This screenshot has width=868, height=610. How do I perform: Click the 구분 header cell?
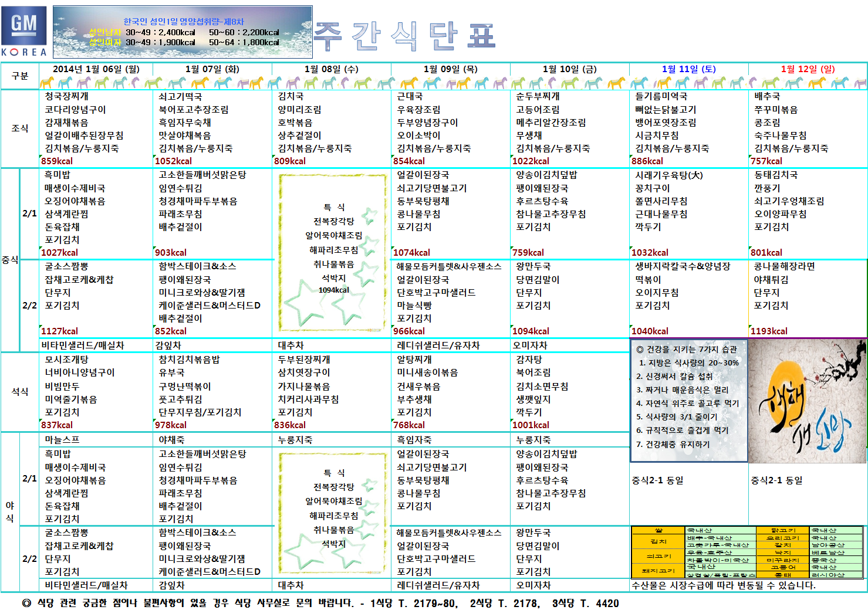[20, 76]
